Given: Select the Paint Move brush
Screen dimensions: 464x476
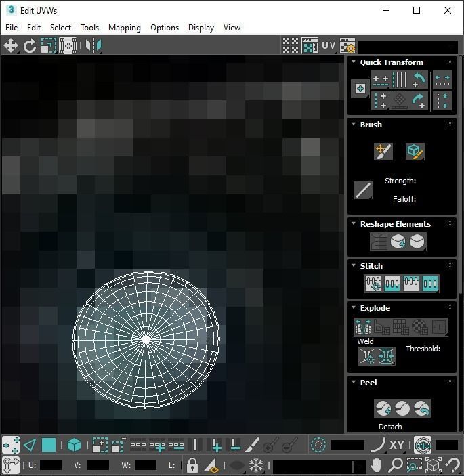Looking at the screenshot, I should coord(383,151).
